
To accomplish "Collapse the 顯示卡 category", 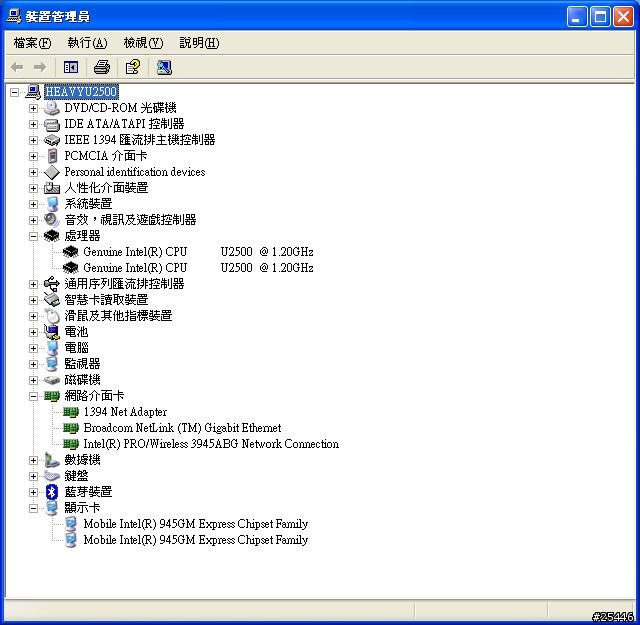I will click(33, 508).
